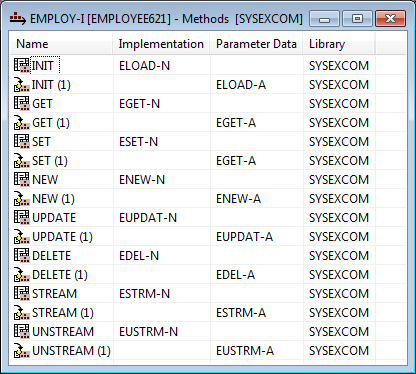Sort by the Library column header

(339, 44)
